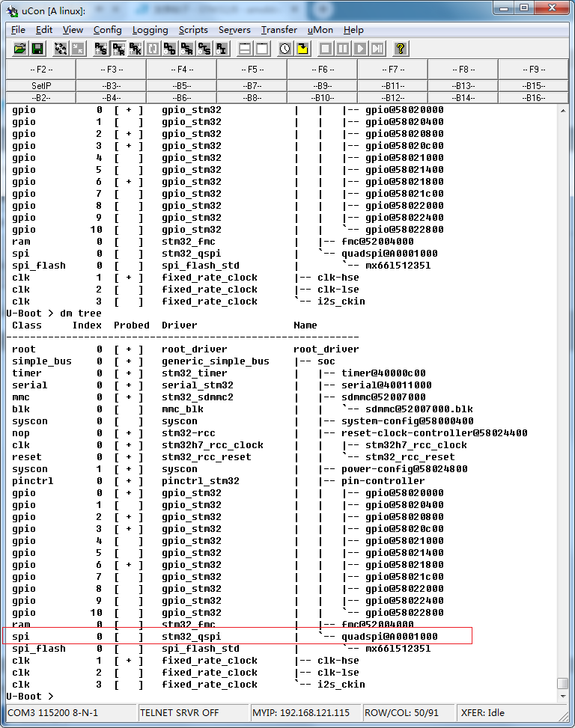This screenshot has width=575, height=728.
Task: Click the 'reset-clock-controller@58024400' text
Action: 434,433
